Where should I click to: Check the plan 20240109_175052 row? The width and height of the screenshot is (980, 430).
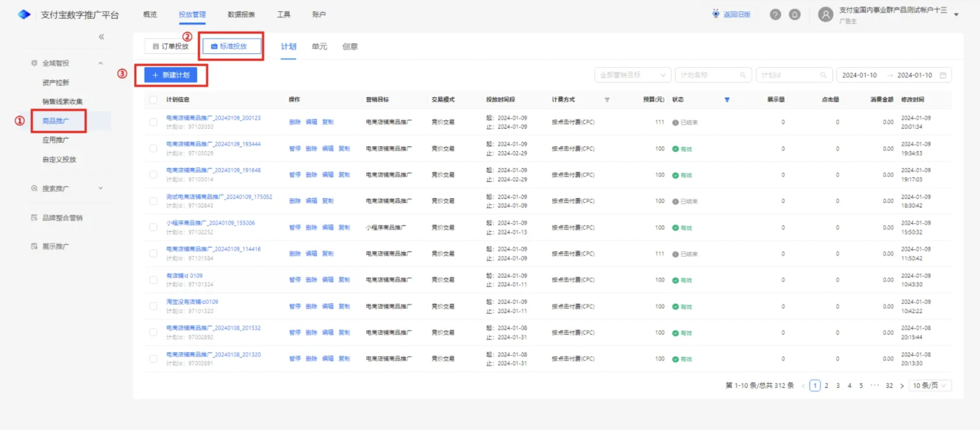tap(153, 201)
